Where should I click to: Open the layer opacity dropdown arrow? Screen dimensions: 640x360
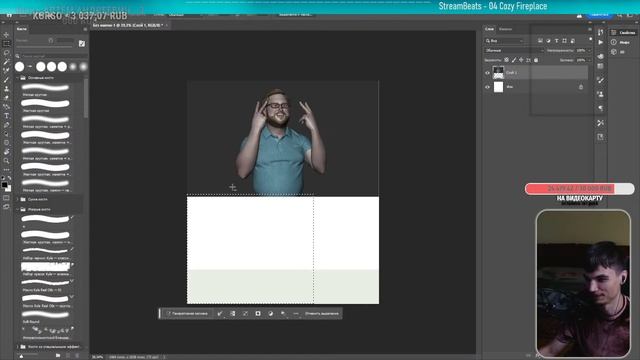coord(589,50)
